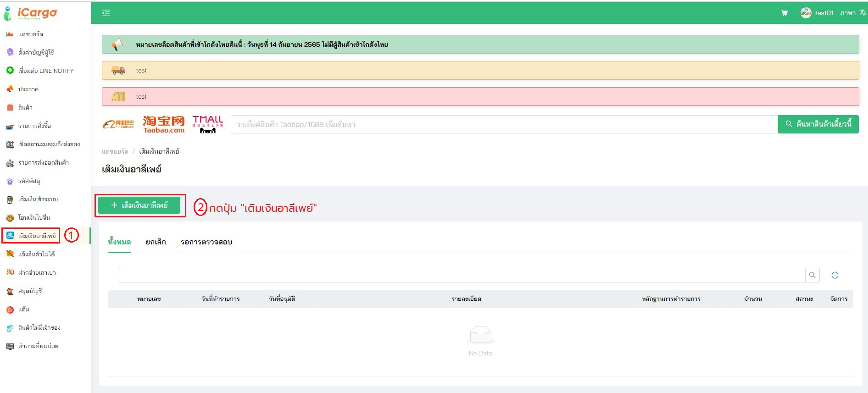Open โอนเงินไปจีน menu item
This screenshot has width=868, height=393.
(34, 217)
